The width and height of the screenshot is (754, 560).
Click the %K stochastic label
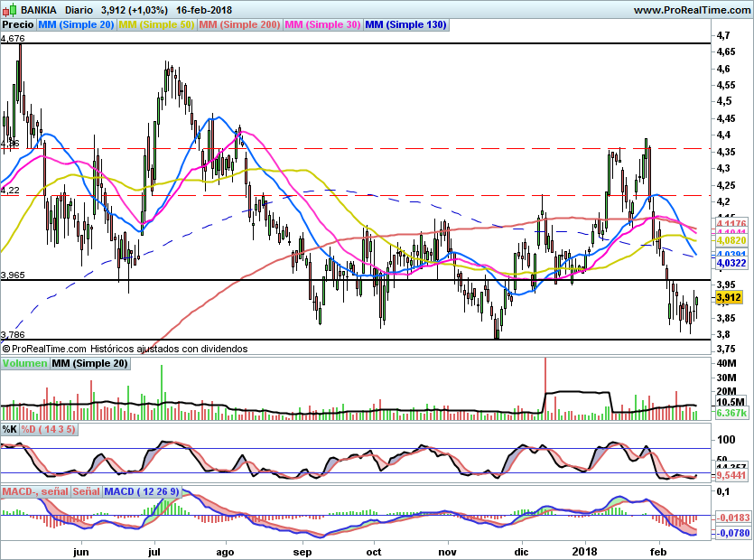click(10, 429)
